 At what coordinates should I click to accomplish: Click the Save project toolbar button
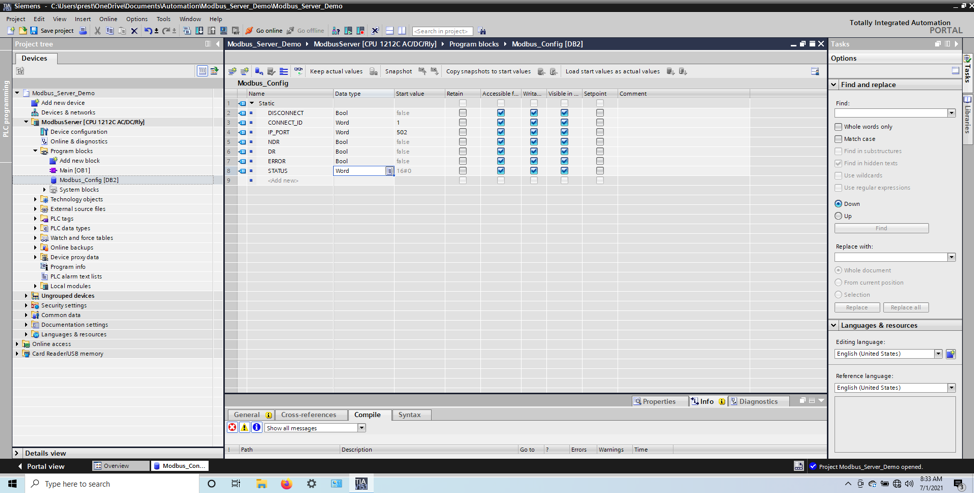coord(52,30)
